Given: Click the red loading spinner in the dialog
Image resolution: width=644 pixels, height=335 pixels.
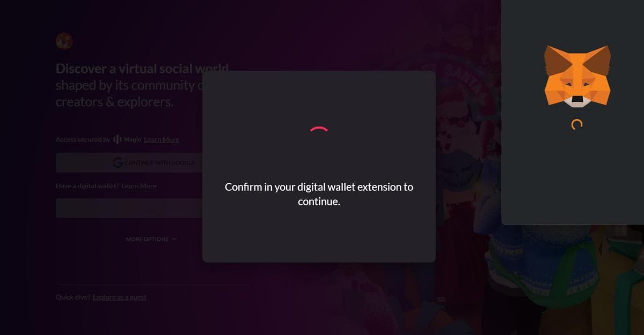Looking at the screenshot, I should coord(319,129).
